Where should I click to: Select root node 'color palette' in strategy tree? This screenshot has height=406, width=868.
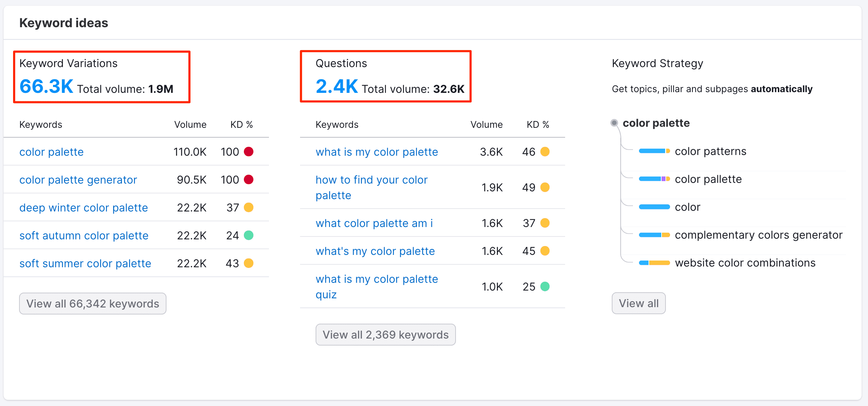point(656,123)
